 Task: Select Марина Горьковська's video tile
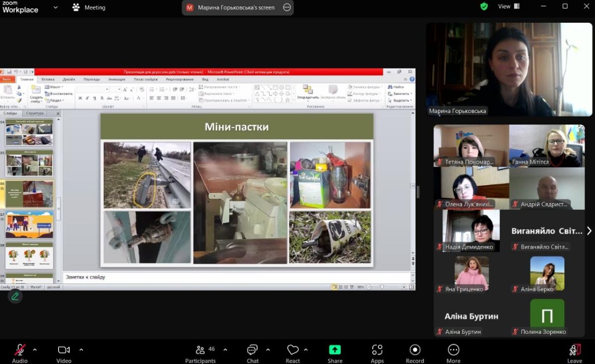pos(509,69)
